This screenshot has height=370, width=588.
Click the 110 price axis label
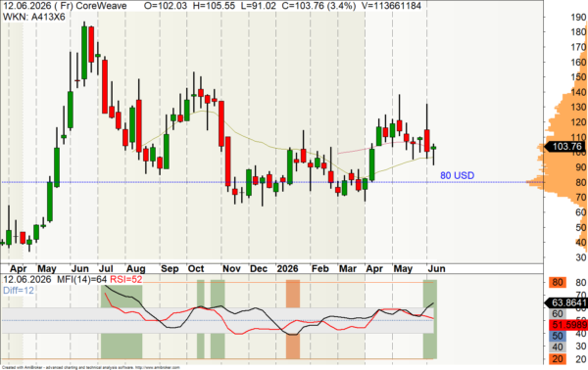(578, 137)
